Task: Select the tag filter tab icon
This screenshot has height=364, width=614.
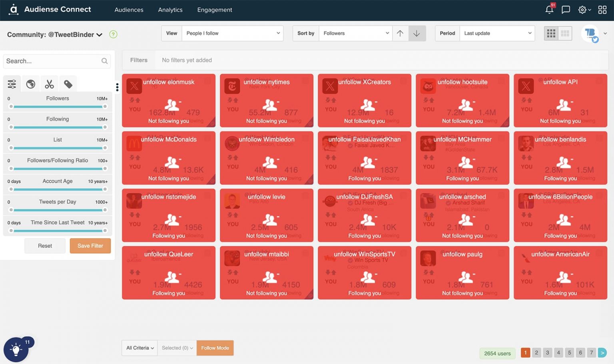Action: (x=68, y=84)
